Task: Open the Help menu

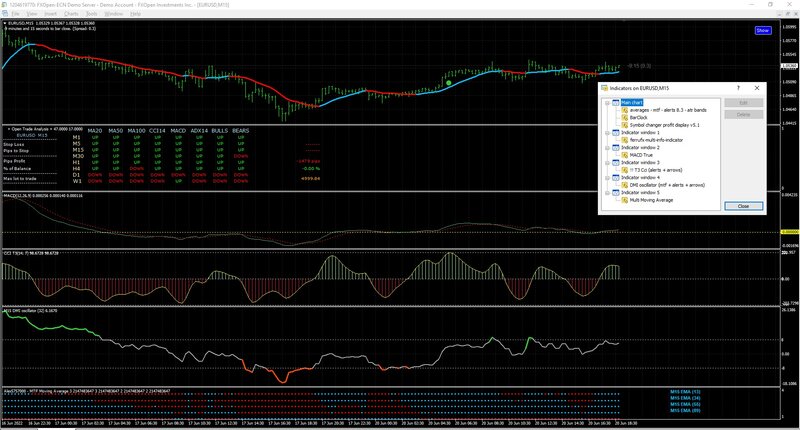Action: pos(135,14)
